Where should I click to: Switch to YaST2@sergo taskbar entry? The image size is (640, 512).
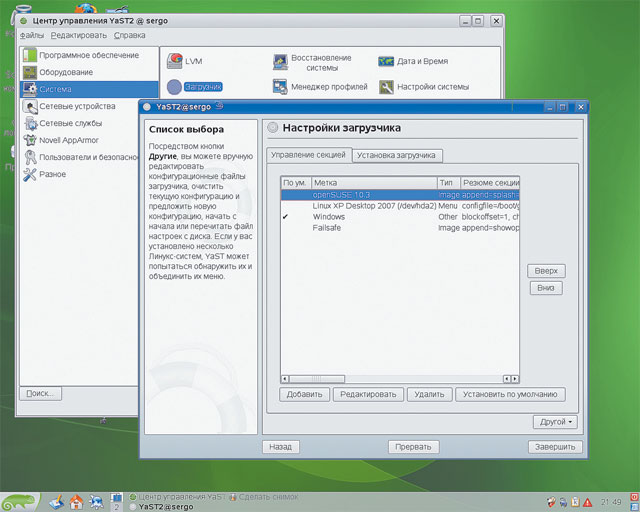pyautogui.click(x=162, y=507)
